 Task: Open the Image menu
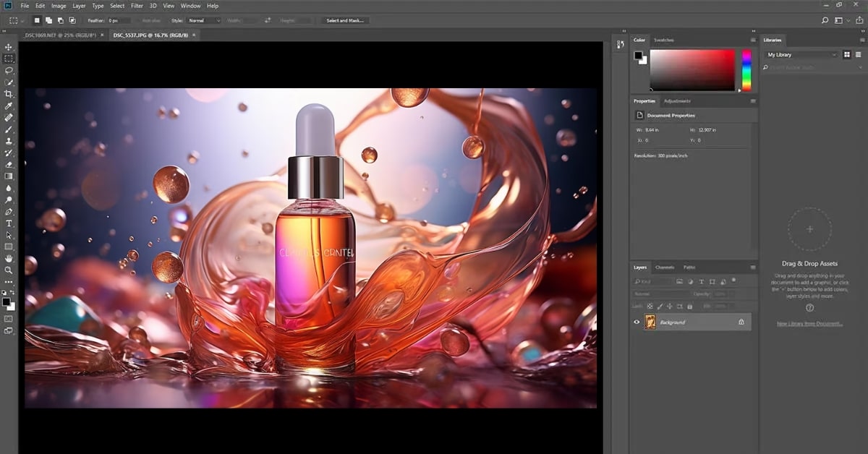click(x=59, y=6)
